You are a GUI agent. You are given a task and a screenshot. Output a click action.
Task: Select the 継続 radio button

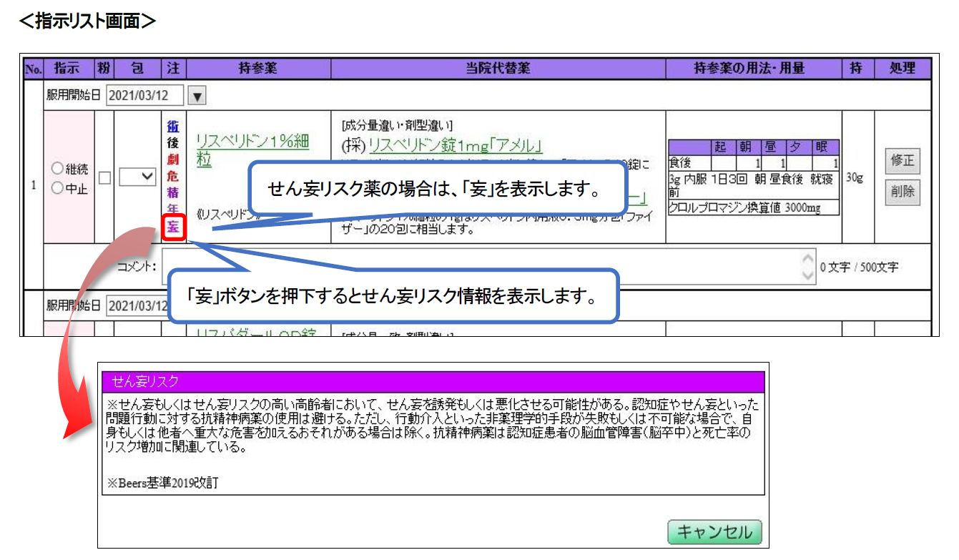pyautogui.click(x=57, y=170)
